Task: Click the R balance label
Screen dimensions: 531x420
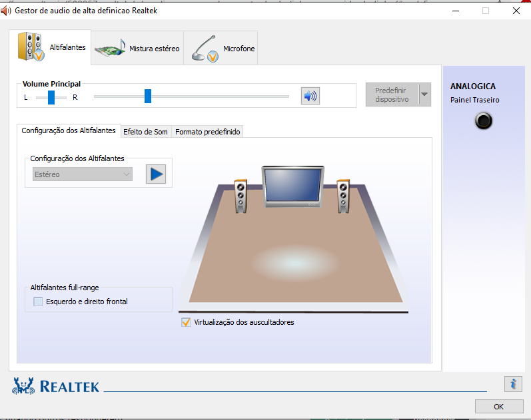Action: coord(75,97)
